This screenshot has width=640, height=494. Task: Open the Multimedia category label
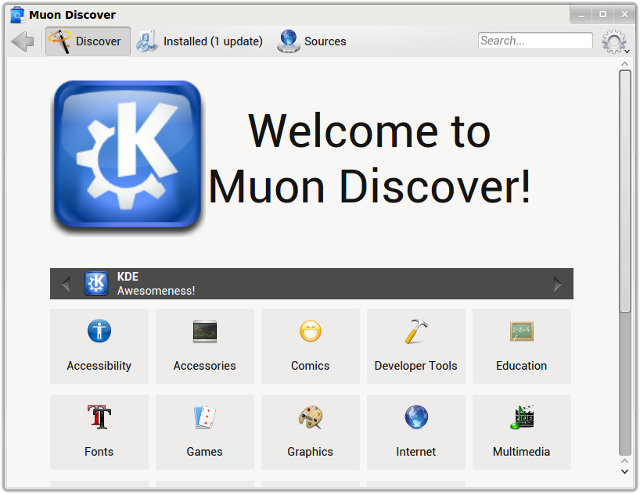click(521, 452)
